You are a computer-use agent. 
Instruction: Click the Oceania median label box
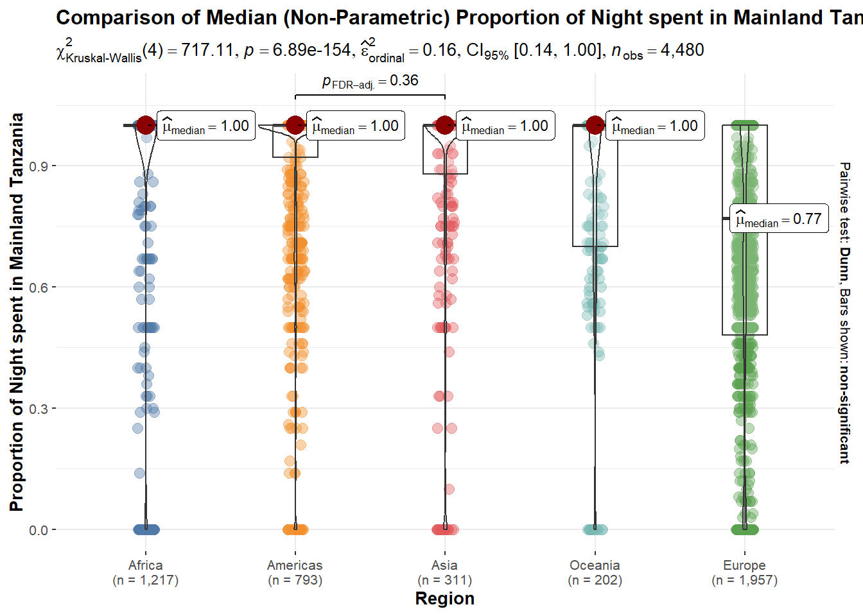tap(655, 126)
